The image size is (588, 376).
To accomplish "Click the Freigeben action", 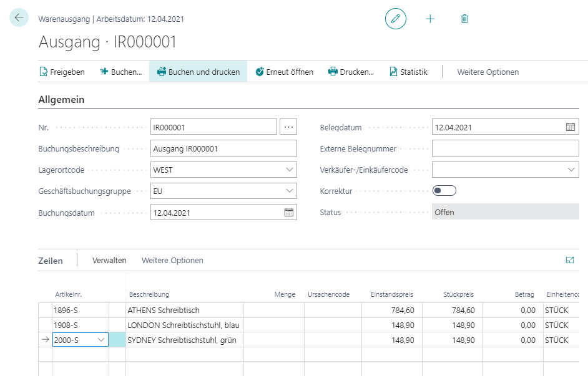I will tap(62, 72).
